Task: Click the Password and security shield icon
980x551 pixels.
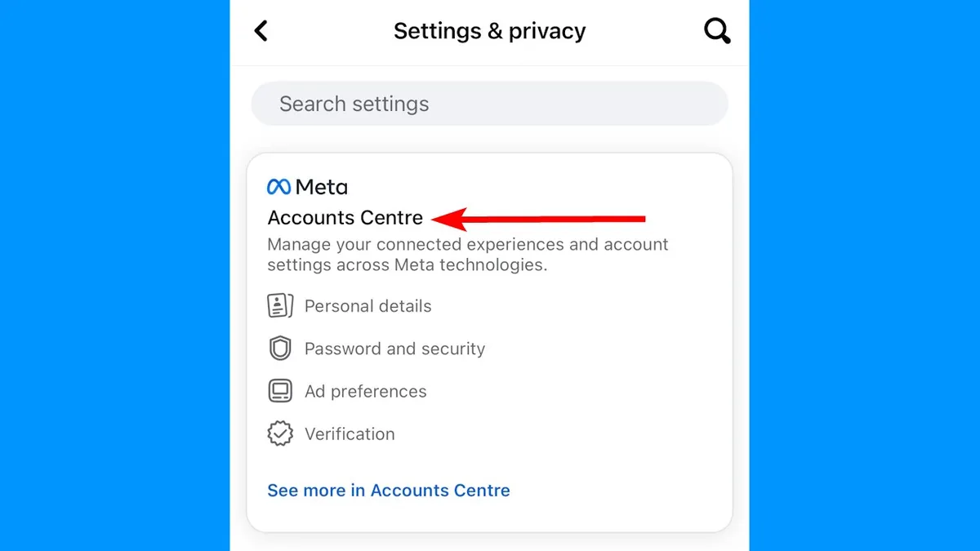Action: click(x=280, y=349)
